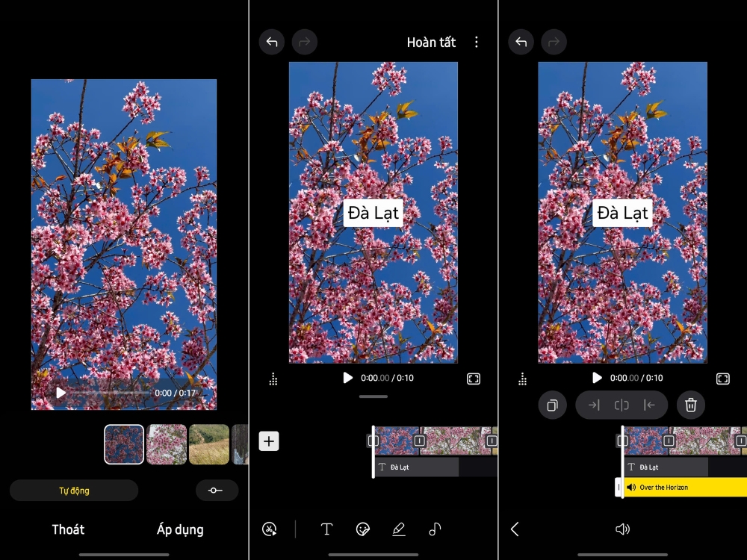Tap Hoàn tất to finish editing
747x560 pixels.
431,43
